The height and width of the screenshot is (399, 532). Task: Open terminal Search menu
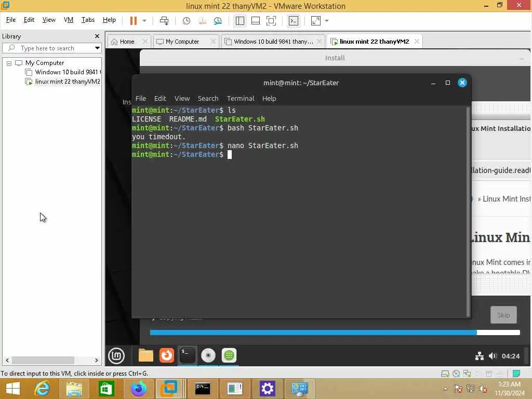(208, 98)
